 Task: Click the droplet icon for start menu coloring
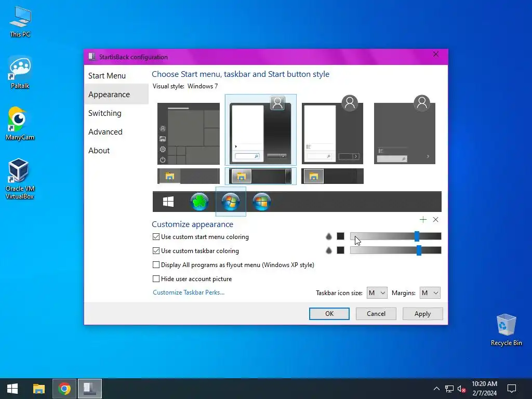coord(328,236)
